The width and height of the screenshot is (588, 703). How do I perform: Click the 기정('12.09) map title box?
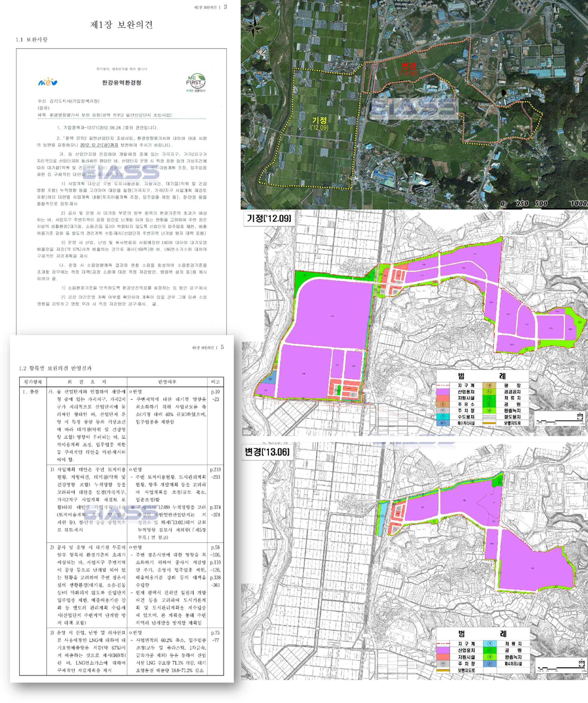pyautogui.click(x=269, y=218)
